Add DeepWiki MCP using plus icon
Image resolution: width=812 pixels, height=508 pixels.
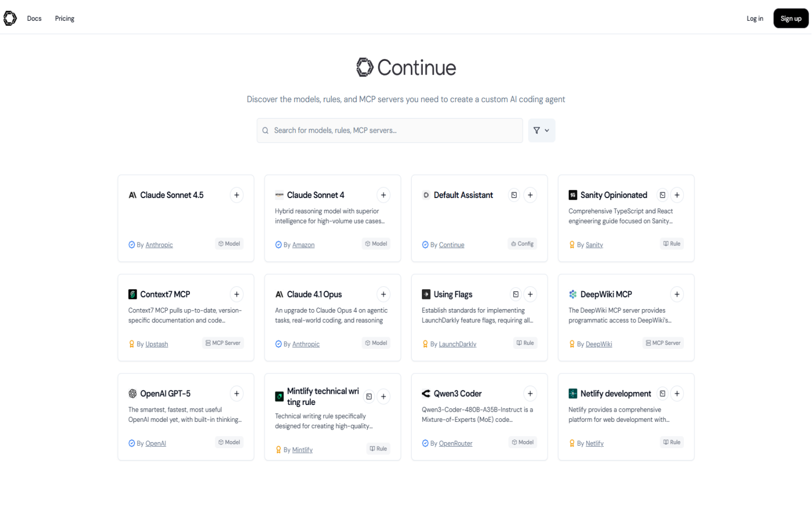tap(677, 294)
